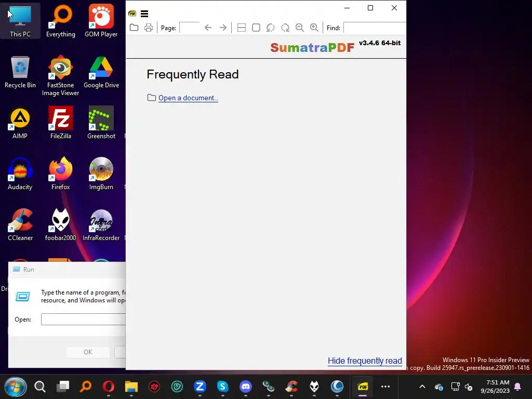Click SumatraPDF taskbar button
The image size is (532, 399).
tap(363, 387)
